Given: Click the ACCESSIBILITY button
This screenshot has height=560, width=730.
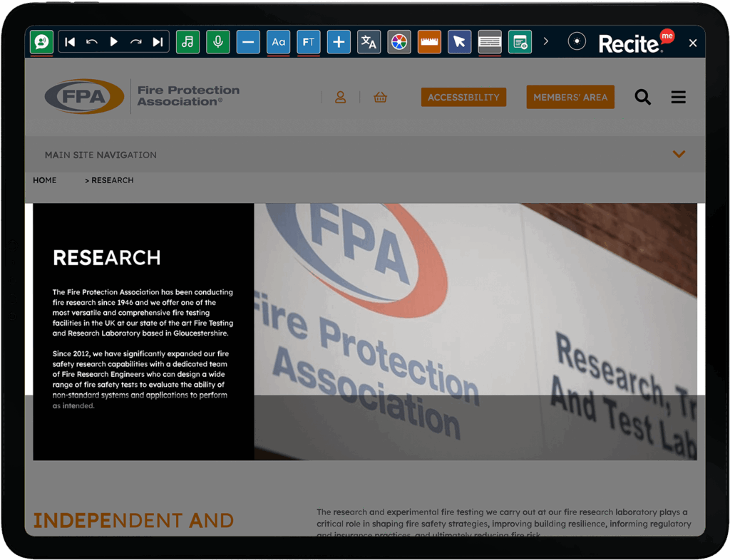Looking at the screenshot, I should point(463,97).
